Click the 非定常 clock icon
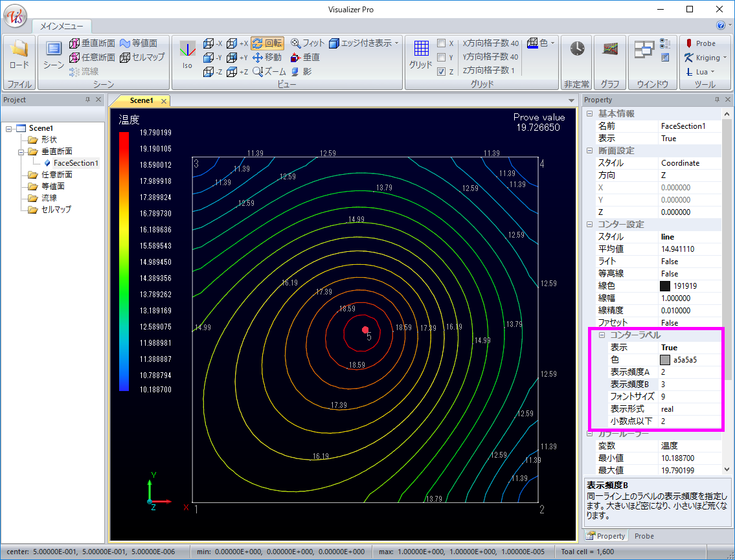 (576, 49)
